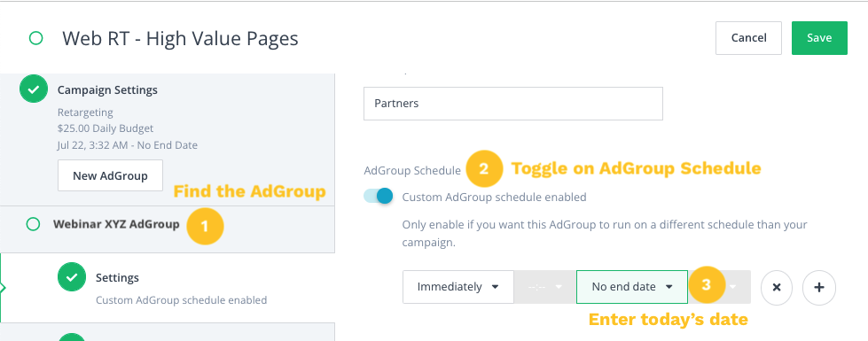Click the partially visible checkmark icon at bottom
The height and width of the screenshot is (341, 868).
pos(72,337)
